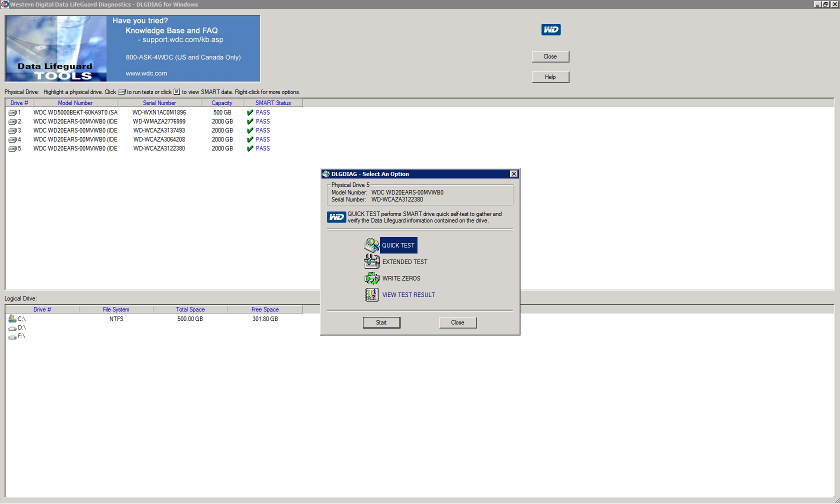Image resolution: width=840 pixels, height=504 pixels.
Task: Click the D:\ logical drive icon
Action: [x=12, y=328]
